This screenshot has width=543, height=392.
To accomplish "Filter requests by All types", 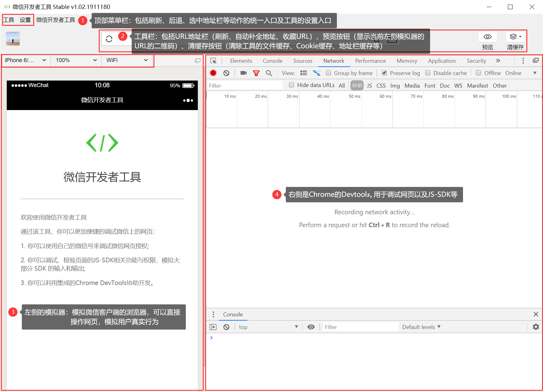I will click(x=342, y=86).
